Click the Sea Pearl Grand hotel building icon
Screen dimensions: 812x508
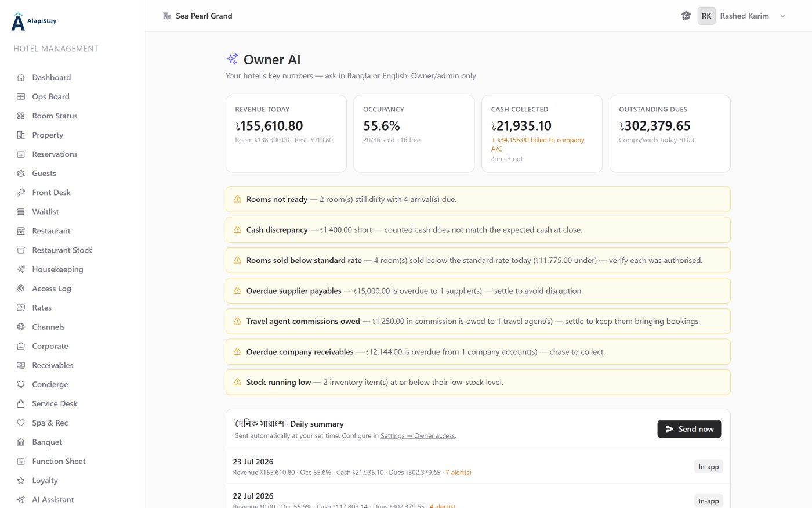167,16
